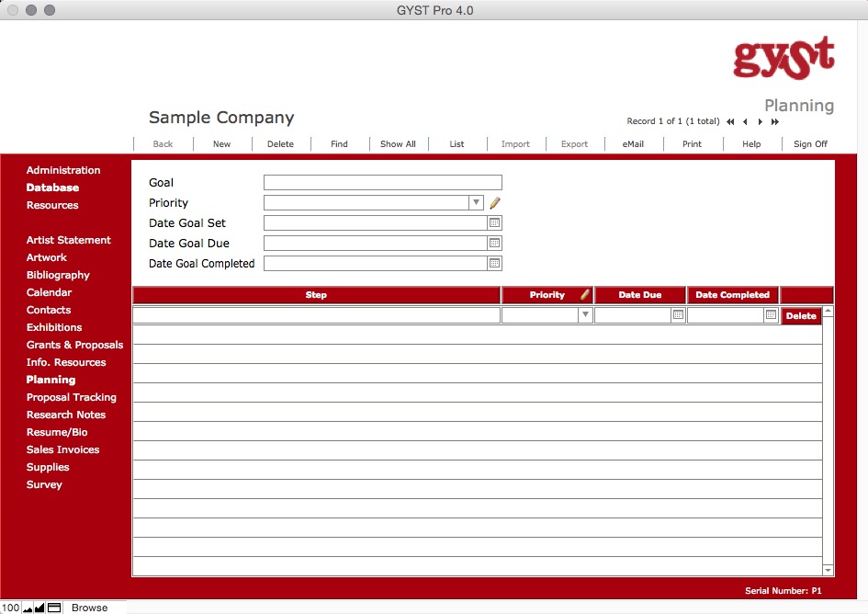The width and height of the screenshot is (868, 614).
Task: Switch to List view
Action: pyautogui.click(x=457, y=144)
